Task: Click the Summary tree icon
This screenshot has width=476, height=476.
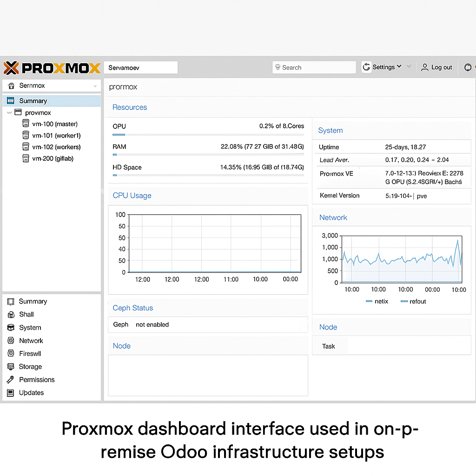Action: pos(11,100)
